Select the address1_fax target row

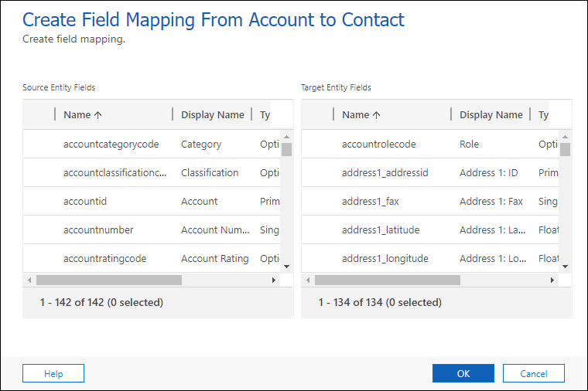(x=370, y=201)
